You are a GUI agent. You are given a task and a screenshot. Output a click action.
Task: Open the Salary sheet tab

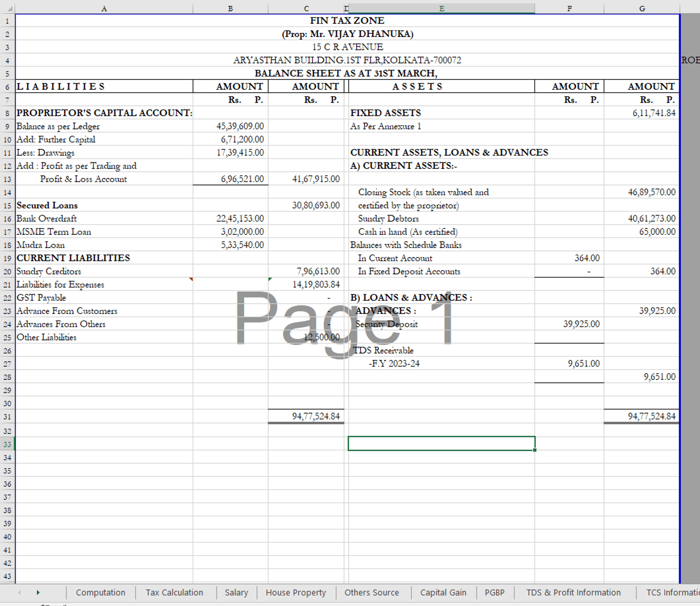click(236, 593)
